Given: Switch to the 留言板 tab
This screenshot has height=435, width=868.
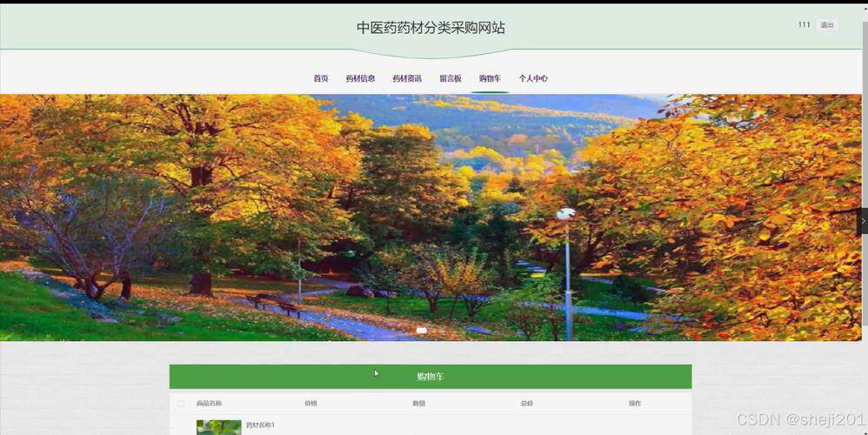Looking at the screenshot, I should coord(451,78).
